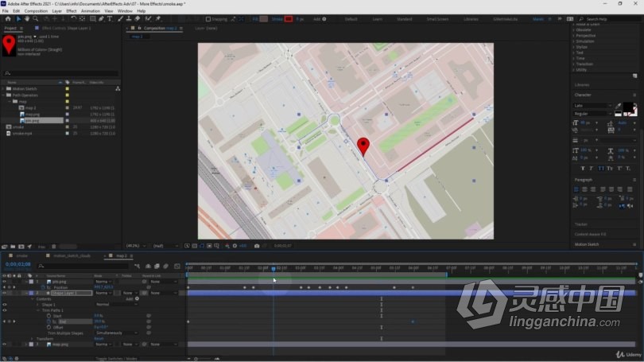644x362 pixels.
Task: Select the Zoom magnifier tool
Action: (36, 19)
